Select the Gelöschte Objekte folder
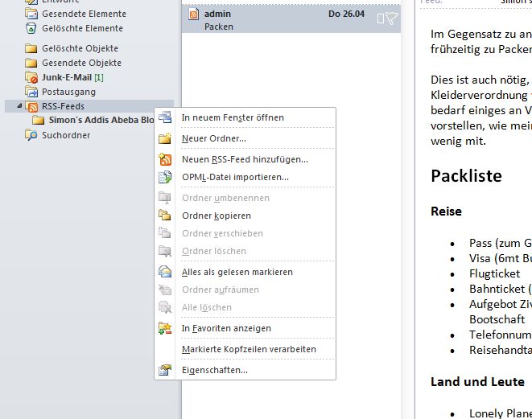This screenshot has width=532, height=419. pos(80,48)
